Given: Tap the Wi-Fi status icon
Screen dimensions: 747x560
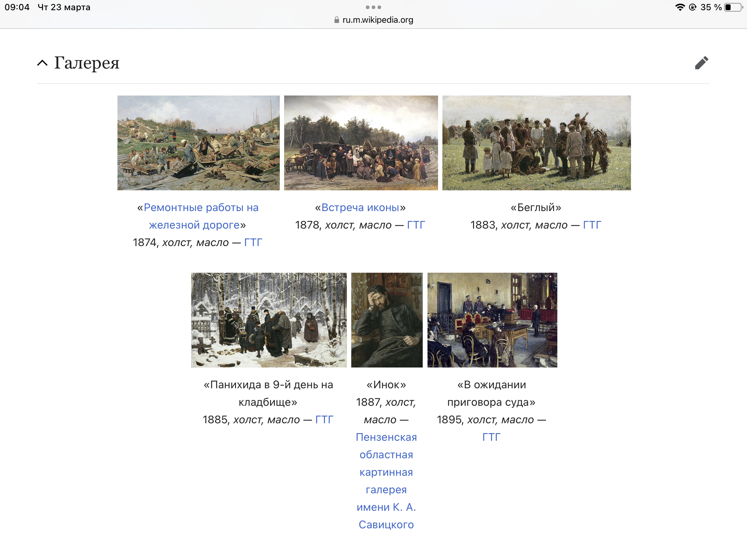Looking at the screenshot, I should click(680, 7).
